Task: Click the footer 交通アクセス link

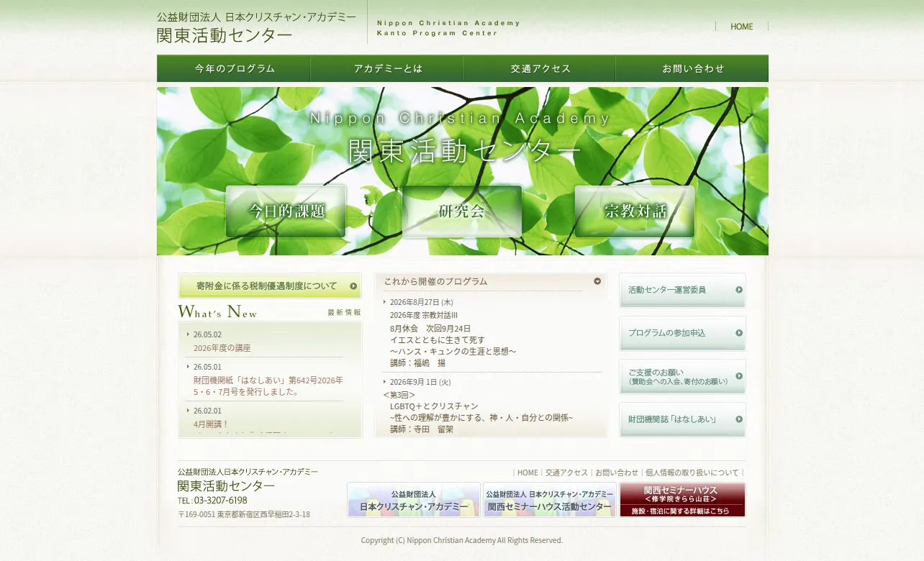Action: pos(566,473)
